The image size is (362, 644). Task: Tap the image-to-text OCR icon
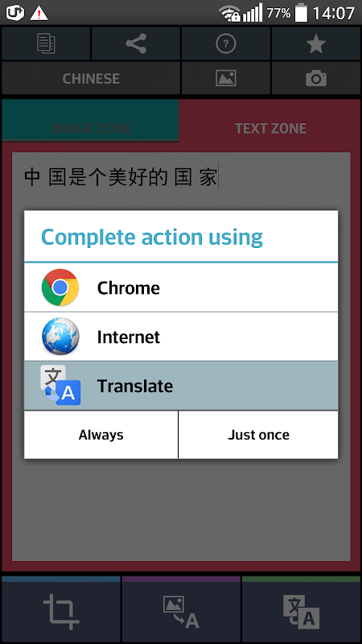tap(181, 612)
